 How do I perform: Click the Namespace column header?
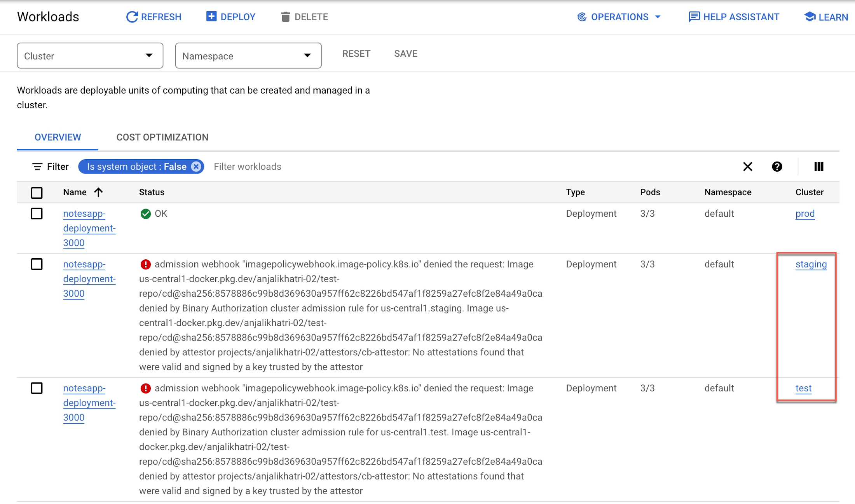728,192
